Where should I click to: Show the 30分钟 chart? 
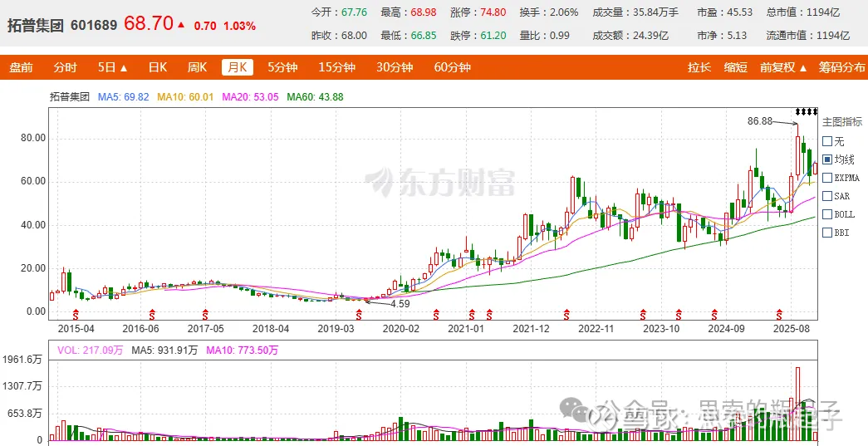[395, 67]
